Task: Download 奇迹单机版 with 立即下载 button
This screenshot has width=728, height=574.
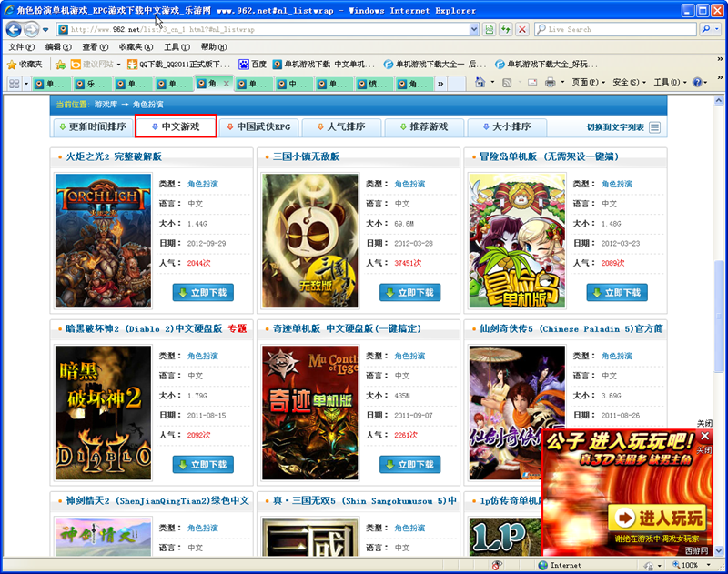Action: point(410,465)
